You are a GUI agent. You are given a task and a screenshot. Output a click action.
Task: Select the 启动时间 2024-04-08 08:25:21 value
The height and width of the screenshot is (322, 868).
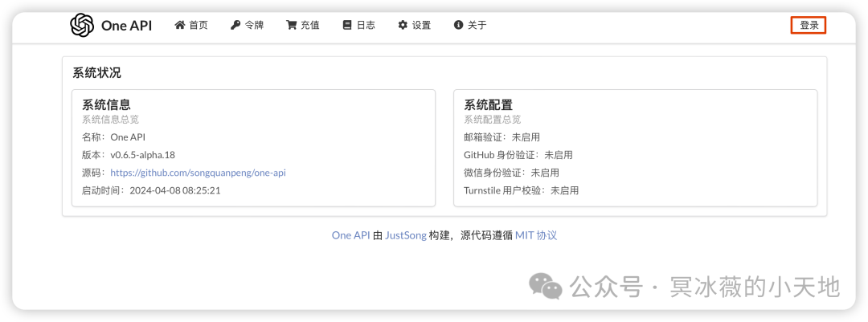coord(175,190)
